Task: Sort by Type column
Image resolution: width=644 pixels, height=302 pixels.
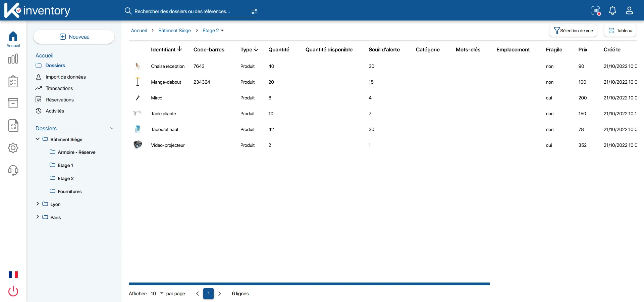Action: [x=250, y=49]
